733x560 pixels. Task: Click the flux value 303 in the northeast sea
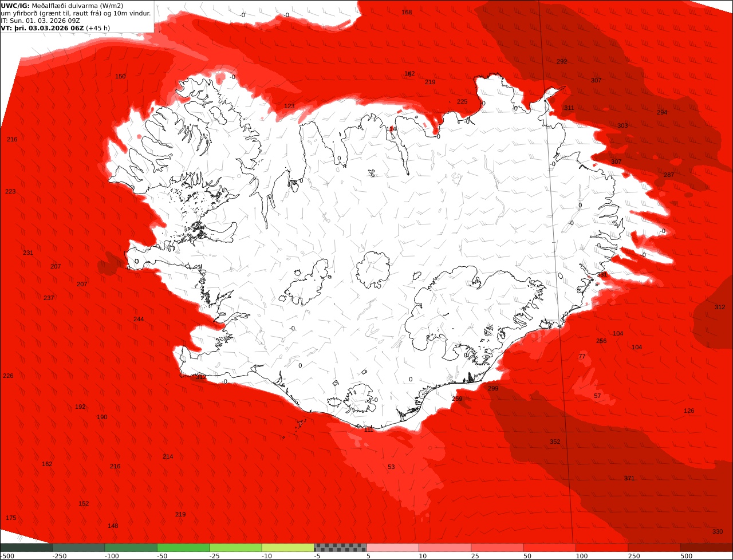pyautogui.click(x=622, y=125)
